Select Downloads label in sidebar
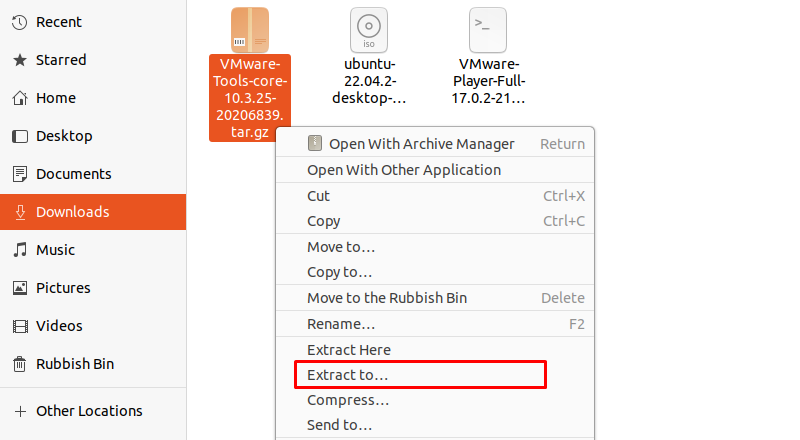The image size is (800, 440). click(x=73, y=212)
